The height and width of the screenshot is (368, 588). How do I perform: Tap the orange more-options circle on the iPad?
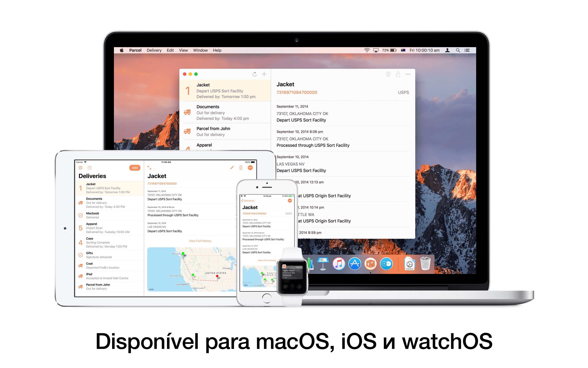(250, 168)
